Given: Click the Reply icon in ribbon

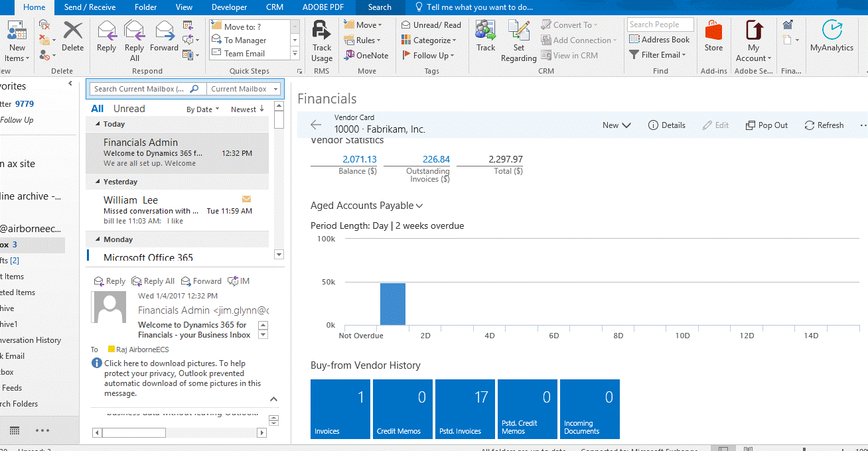Looking at the screenshot, I should [x=106, y=31].
